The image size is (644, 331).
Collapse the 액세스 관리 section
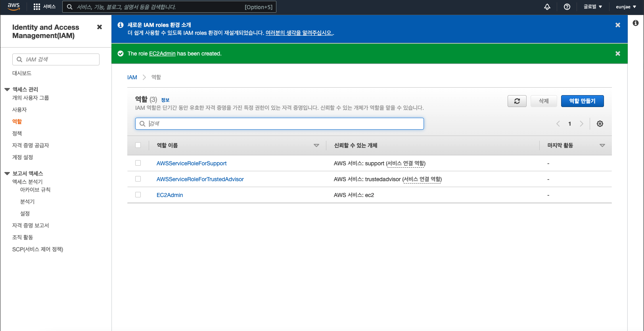click(x=7, y=90)
